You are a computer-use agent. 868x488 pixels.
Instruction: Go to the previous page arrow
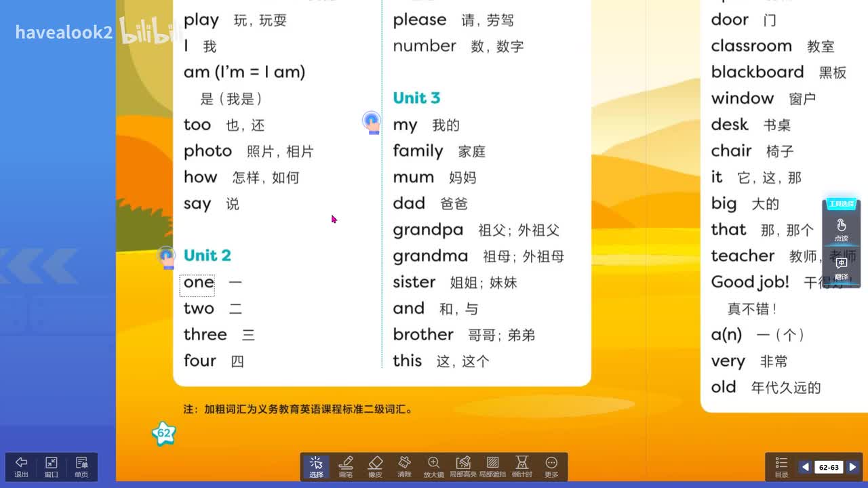click(805, 467)
